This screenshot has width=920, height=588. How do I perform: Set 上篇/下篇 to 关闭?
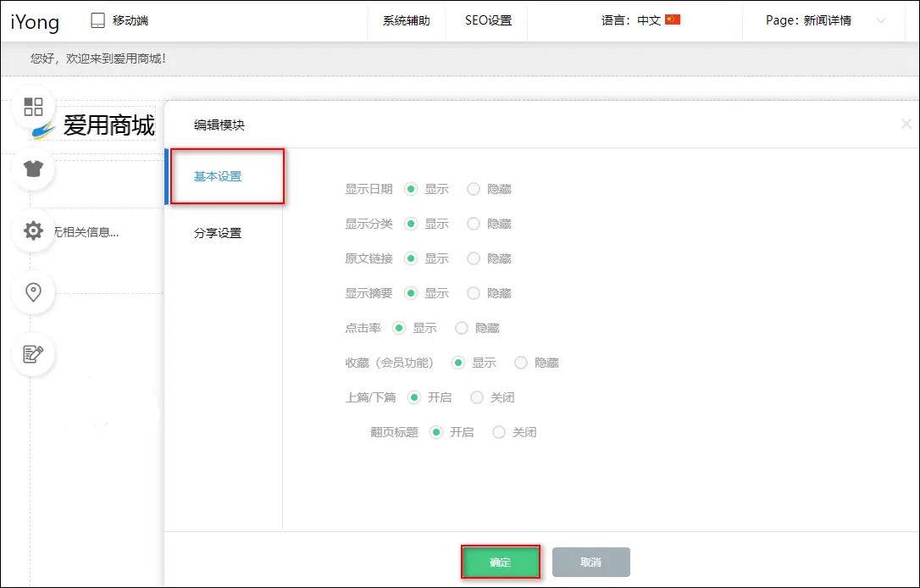tap(477, 397)
